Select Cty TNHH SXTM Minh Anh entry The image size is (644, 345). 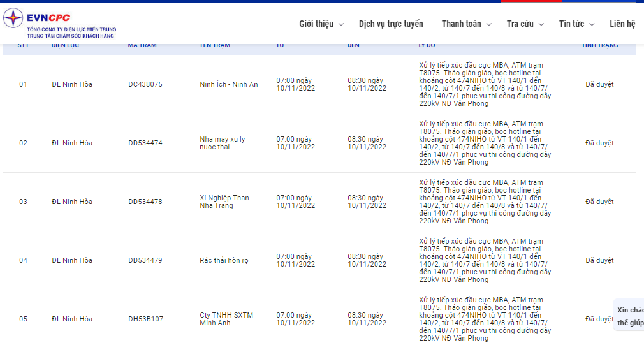point(226,319)
